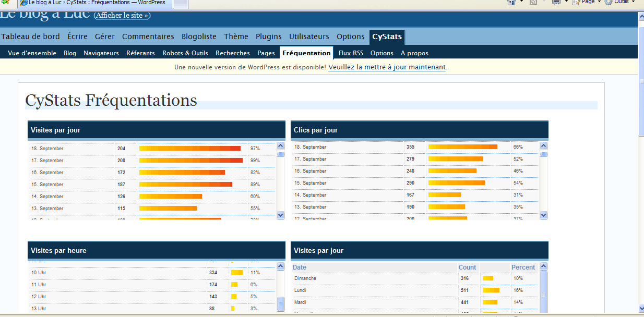This screenshot has height=317, width=644.
Task: Go to the Écrire menu
Action: tap(77, 36)
